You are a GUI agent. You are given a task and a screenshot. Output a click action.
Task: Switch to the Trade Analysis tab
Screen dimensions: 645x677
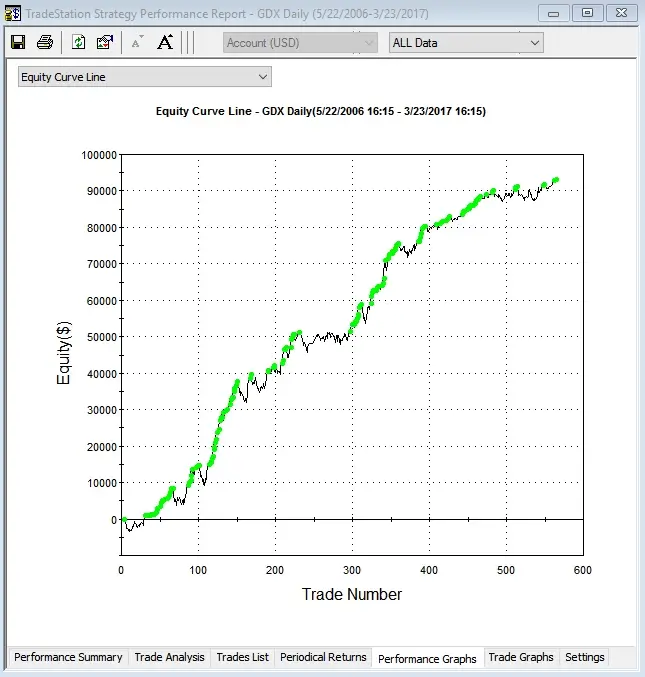(169, 657)
